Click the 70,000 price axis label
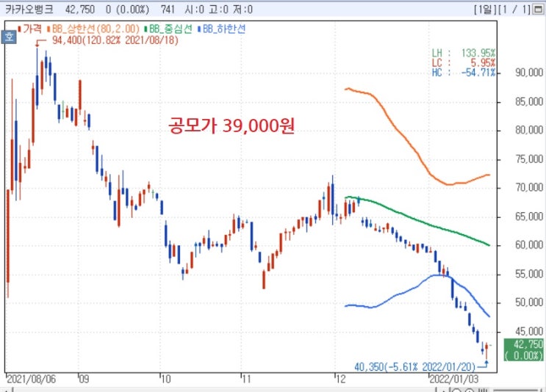Viewport: 546px width, 392px height. [529, 188]
